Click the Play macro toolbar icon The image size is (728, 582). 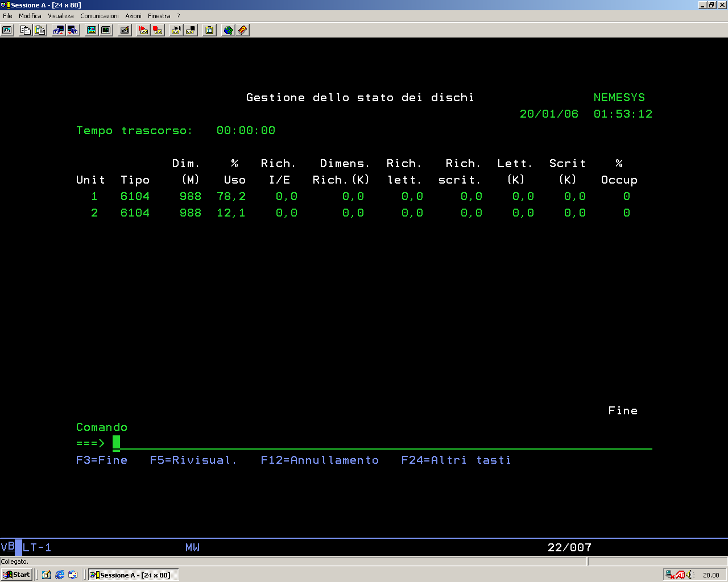pyautogui.click(x=176, y=30)
